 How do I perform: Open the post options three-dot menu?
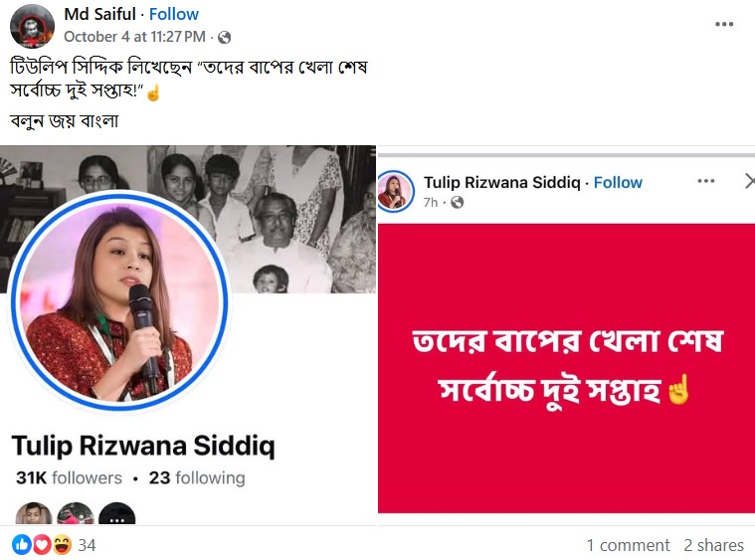(x=724, y=25)
